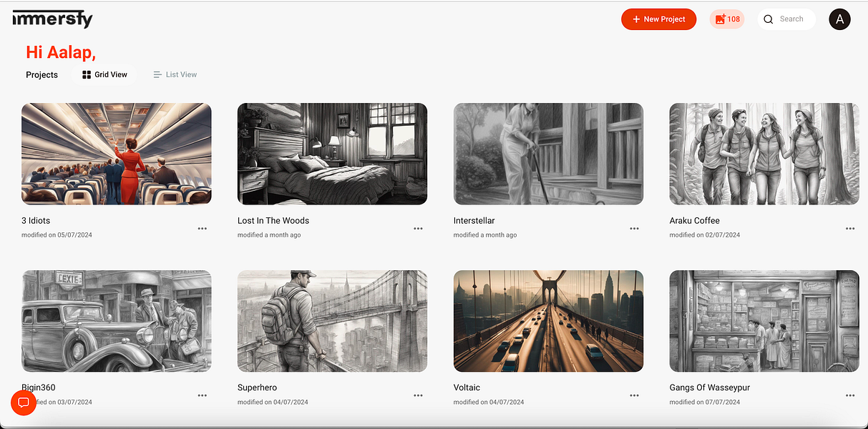Screen dimensions: 868x429
Task: Open more options for Gangs Of Wasseypur
Action: coord(850,395)
